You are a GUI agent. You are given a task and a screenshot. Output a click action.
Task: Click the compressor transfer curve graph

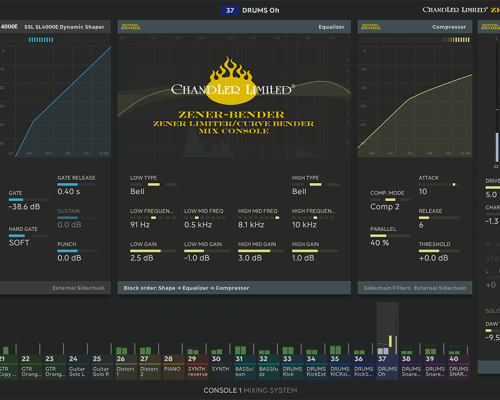tap(415, 102)
